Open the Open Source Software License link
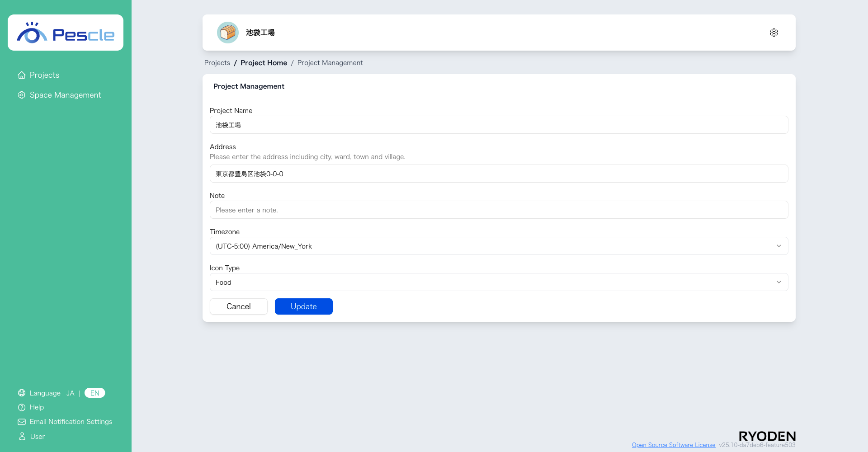This screenshot has height=452, width=868. point(674,445)
